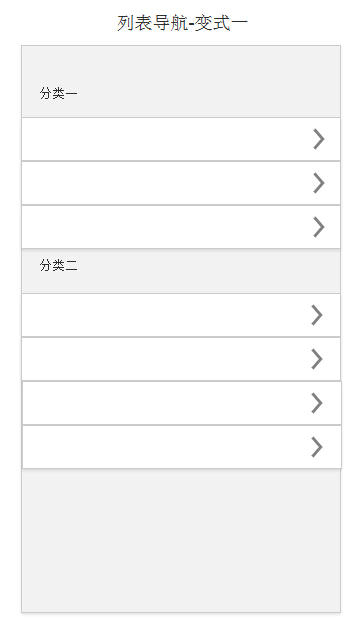Select the blank last list row under 分类二
The image size is (360, 640).
(x=182, y=447)
